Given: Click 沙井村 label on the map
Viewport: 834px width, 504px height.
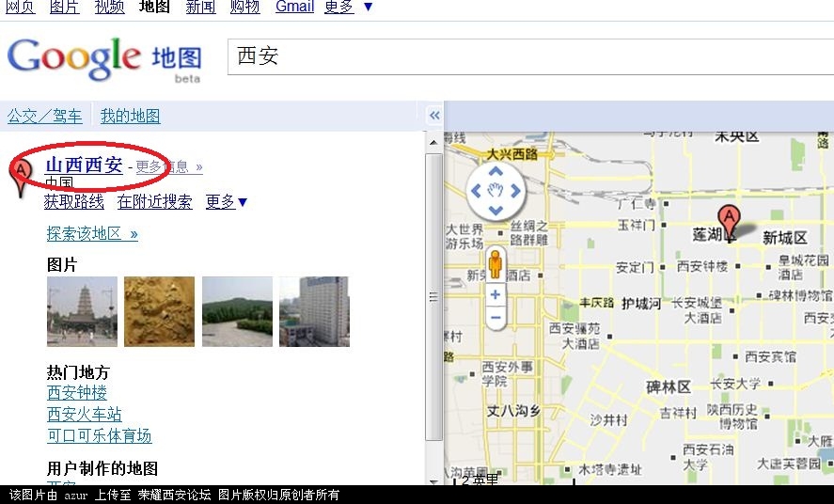Looking at the screenshot, I should [x=608, y=420].
